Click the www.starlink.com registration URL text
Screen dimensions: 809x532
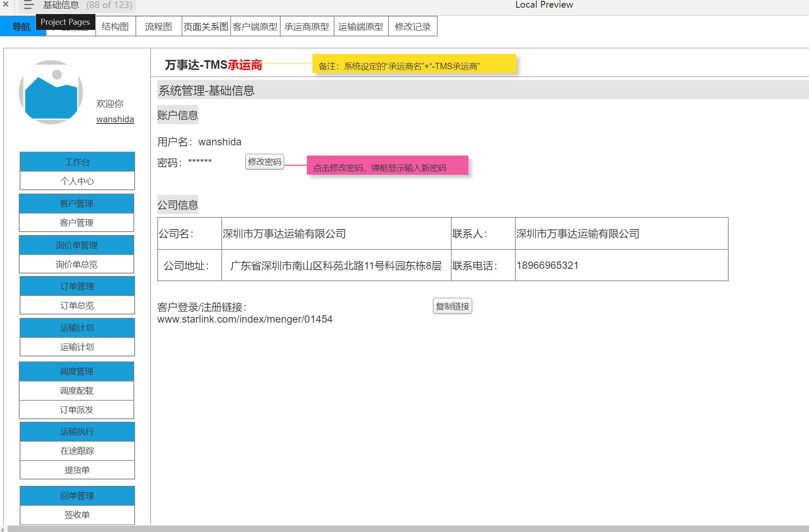pos(245,319)
